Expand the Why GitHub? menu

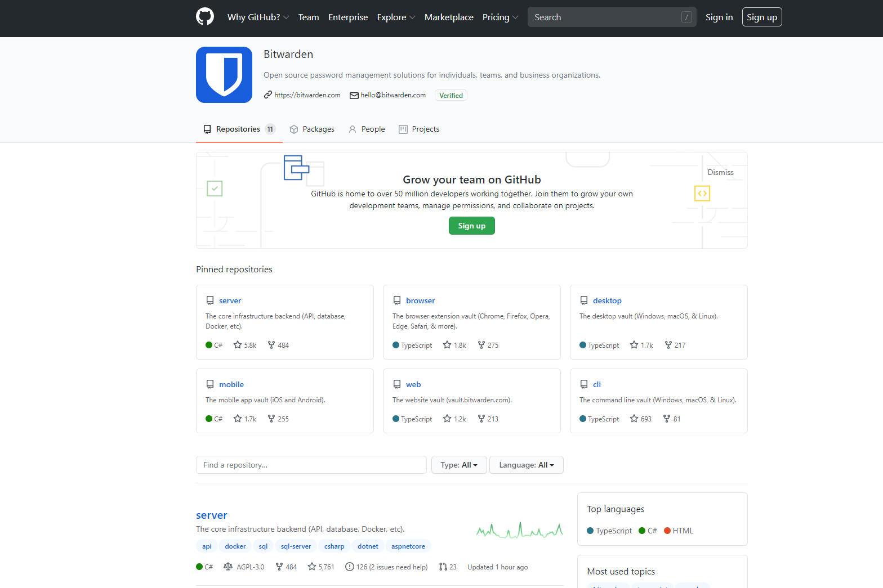click(x=258, y=17)
